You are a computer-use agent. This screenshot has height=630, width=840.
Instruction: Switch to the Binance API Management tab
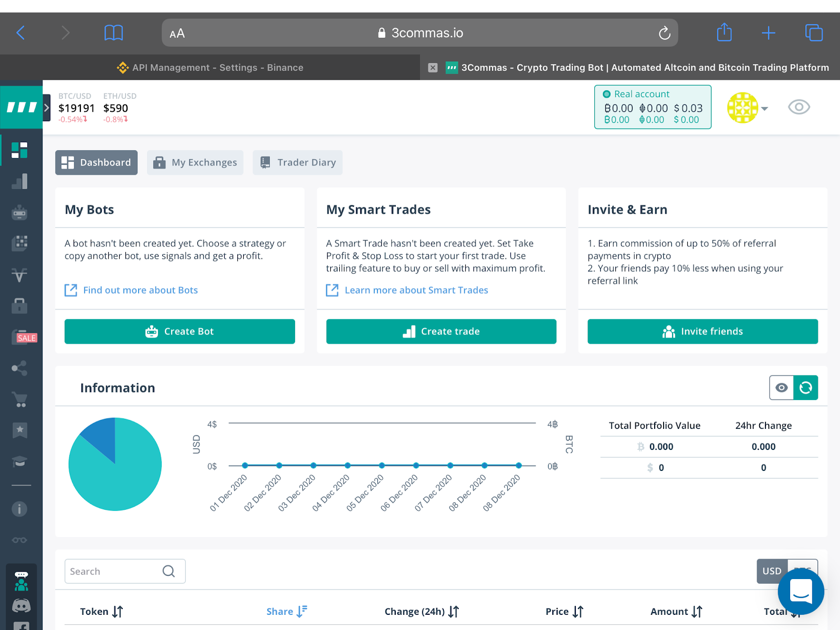pyautogui.click(x=210, y=67)
